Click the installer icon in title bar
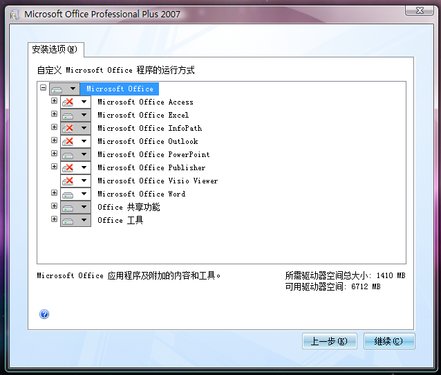Viewport: 441px width, 375px height. point(14,15)
